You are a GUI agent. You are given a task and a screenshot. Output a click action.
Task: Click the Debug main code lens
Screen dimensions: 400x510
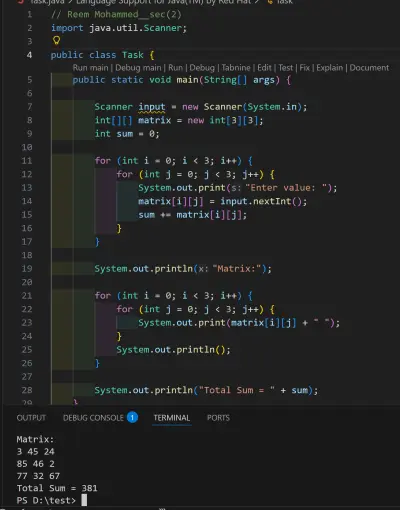point(138,68)
